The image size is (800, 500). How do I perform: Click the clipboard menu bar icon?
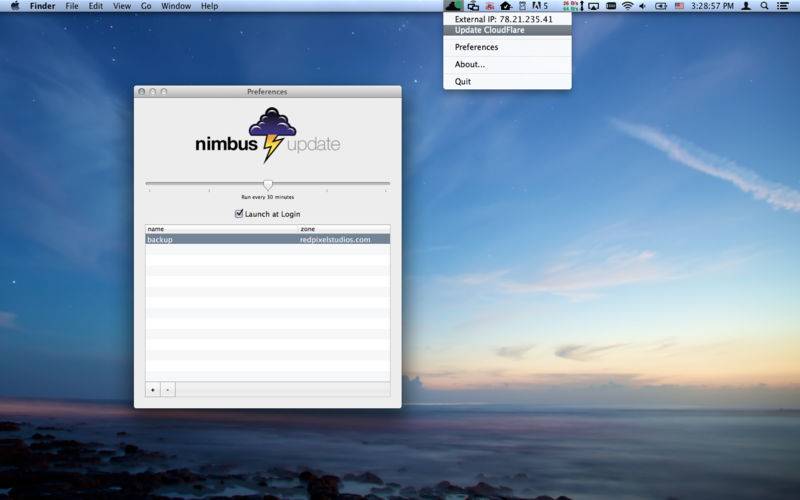coord(522,6)
